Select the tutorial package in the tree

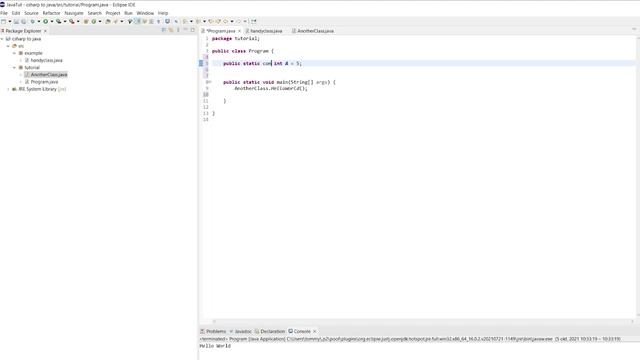point(32,67)
